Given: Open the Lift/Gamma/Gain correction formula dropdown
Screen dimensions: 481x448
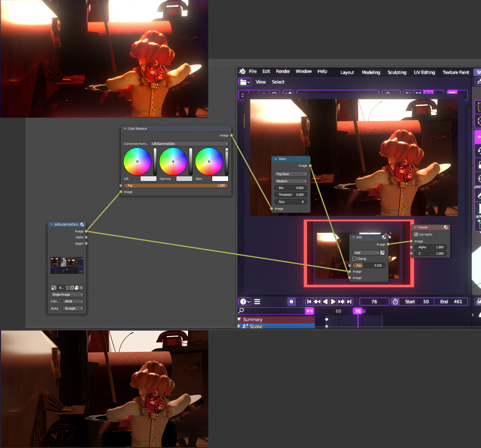Looking at the screenshot, I should (189, 144).
